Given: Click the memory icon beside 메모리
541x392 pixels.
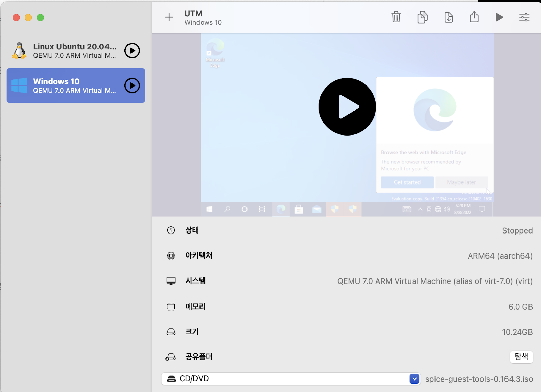Looking at the screenshot, I should 171,307.
